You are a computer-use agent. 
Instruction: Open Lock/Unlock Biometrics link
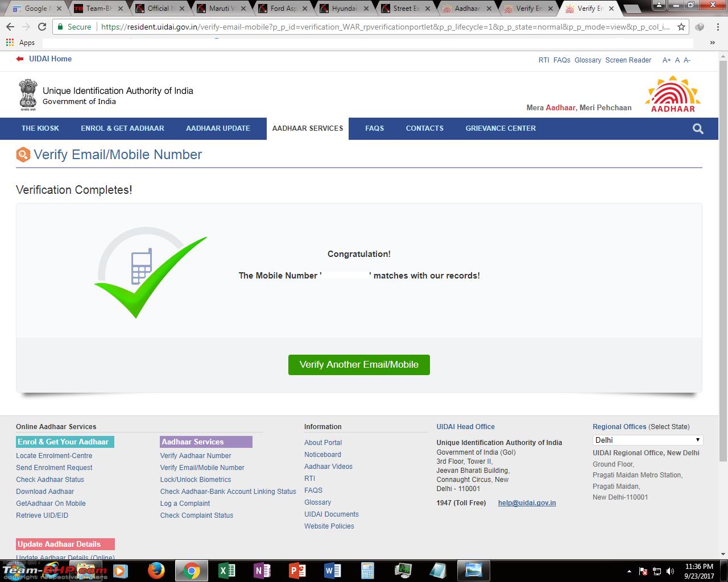pyautogui.click(x=196, y=480)
